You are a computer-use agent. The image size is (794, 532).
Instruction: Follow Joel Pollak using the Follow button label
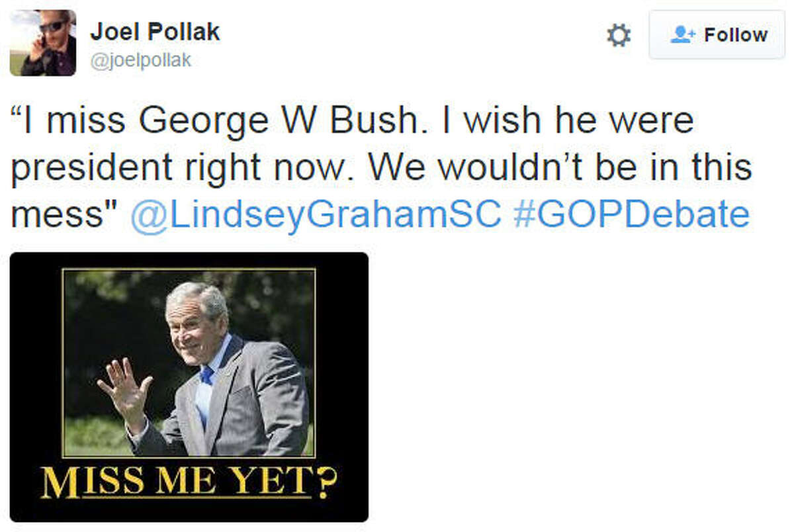tap(735, 34)
